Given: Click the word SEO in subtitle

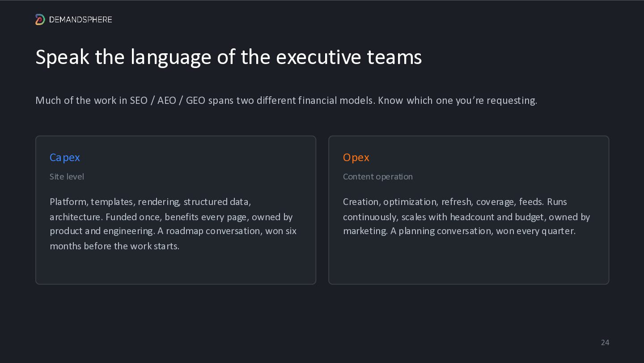Looking at the screenshot, I should click(x=139, y=100).
